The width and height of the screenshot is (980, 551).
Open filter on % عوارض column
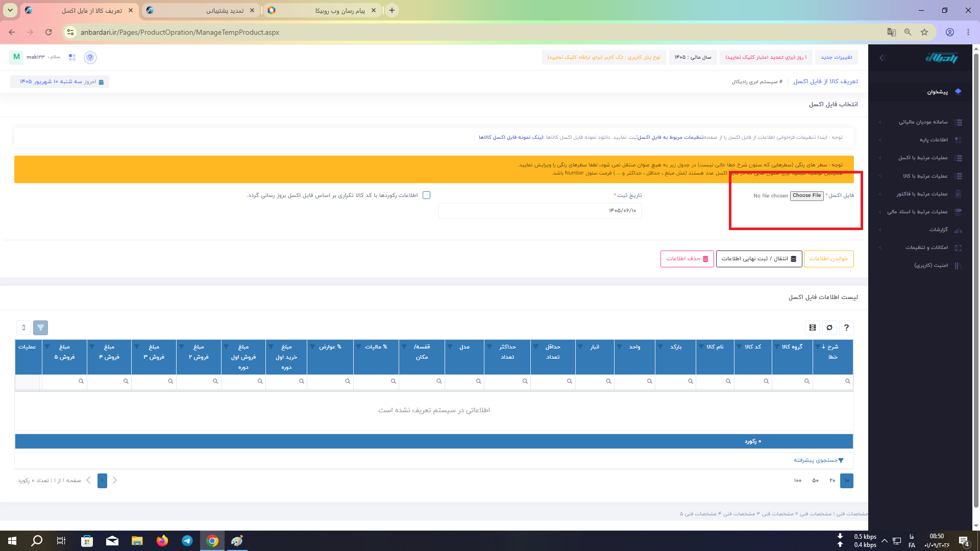coord(312,347)
